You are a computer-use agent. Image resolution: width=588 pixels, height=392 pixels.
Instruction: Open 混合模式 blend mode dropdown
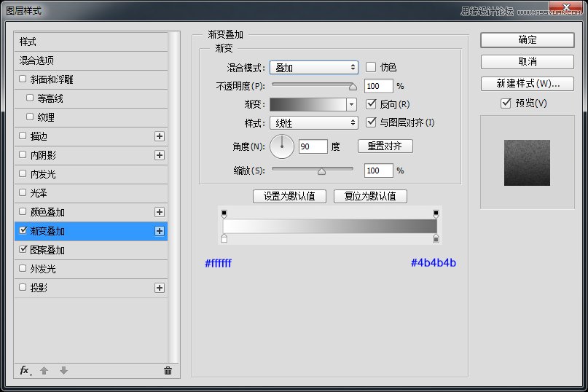(x=314, y=68)
